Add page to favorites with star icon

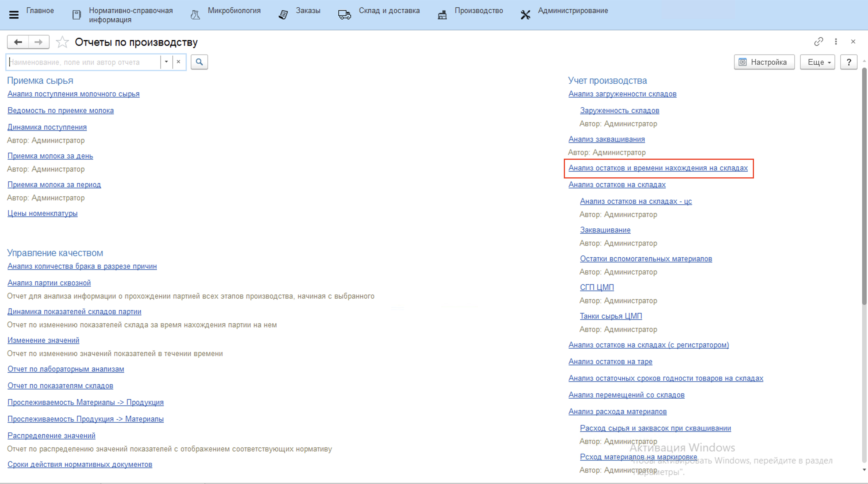pos(62,42)
